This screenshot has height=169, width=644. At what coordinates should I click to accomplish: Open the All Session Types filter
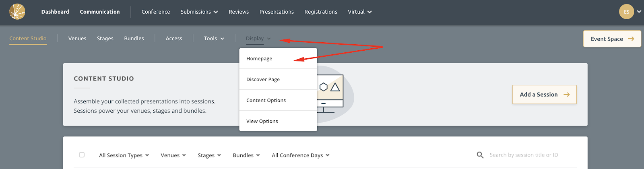click(x=124, y=155)
